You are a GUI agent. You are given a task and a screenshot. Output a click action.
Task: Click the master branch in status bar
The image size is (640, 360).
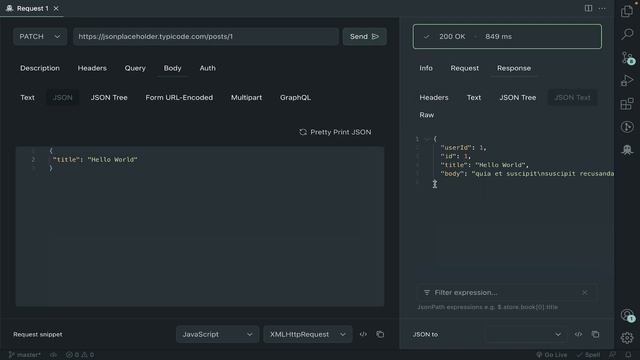(24, 355)
